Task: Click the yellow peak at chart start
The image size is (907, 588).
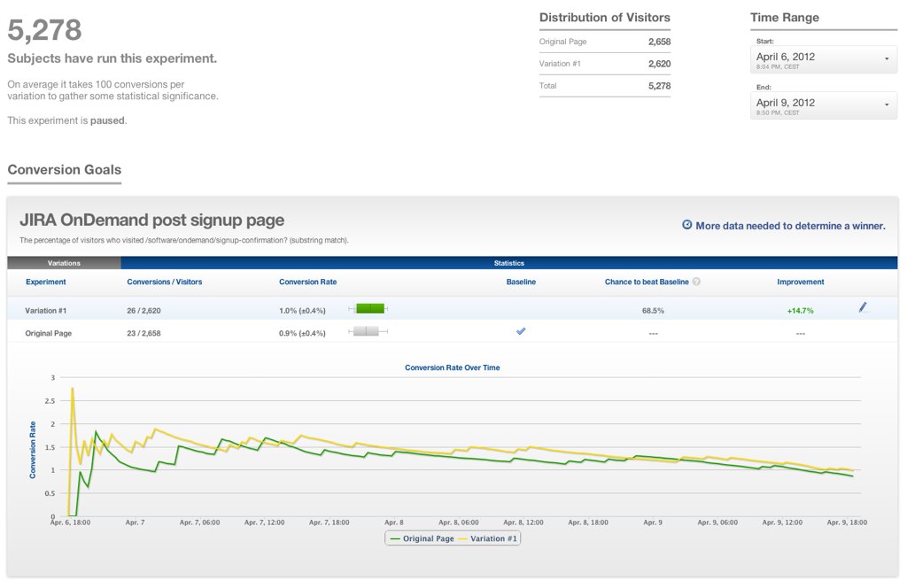Action: [x=73, y=389]
